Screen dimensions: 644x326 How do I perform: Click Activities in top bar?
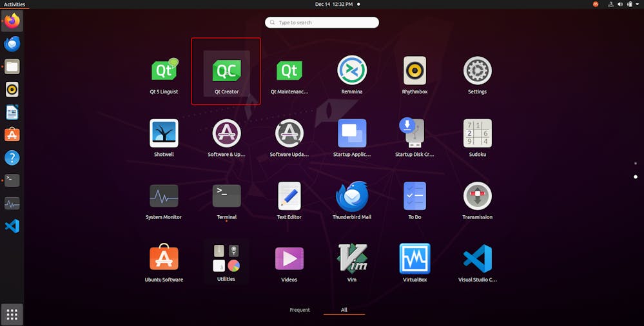coord(14,4)
